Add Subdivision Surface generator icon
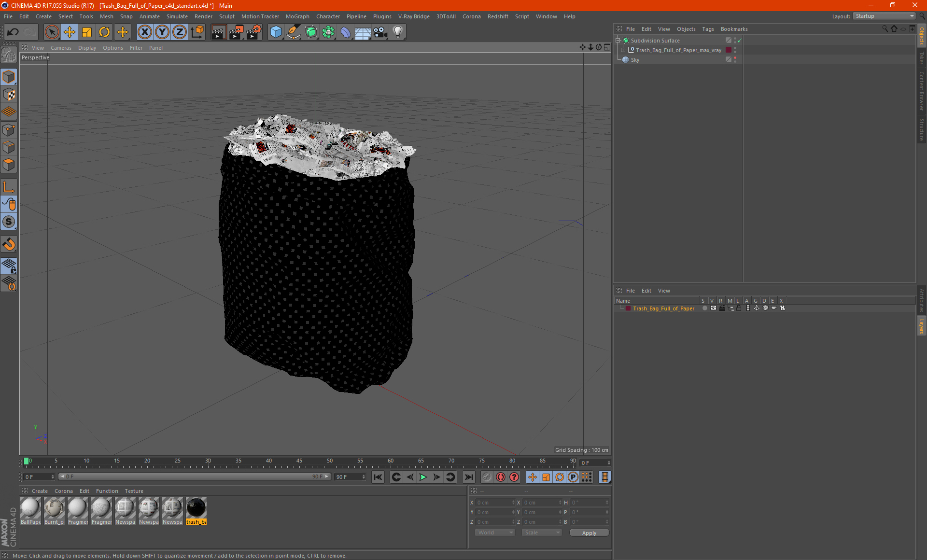927x560 pixels. [311, 32]
